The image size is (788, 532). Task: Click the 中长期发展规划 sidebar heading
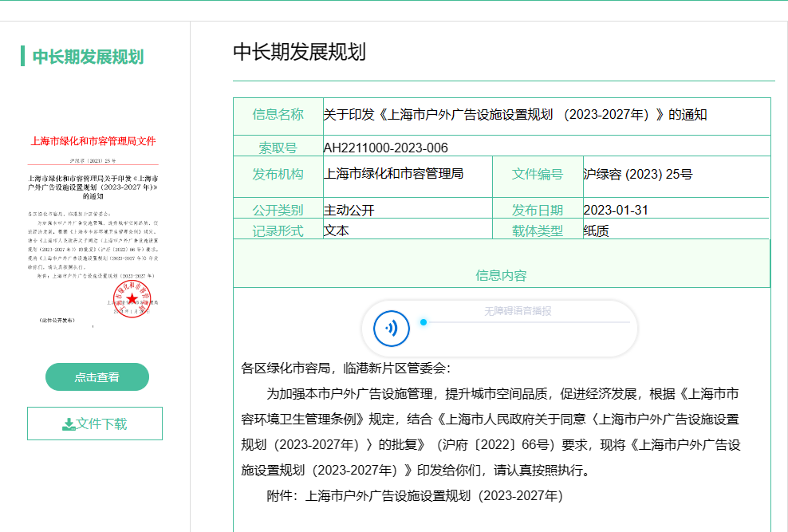[x=88, y=57]
